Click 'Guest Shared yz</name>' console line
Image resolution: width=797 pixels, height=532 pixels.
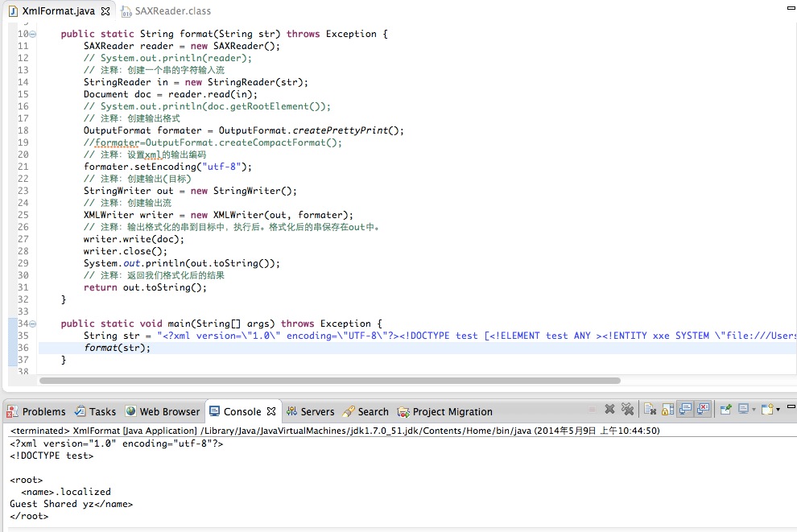71,504
